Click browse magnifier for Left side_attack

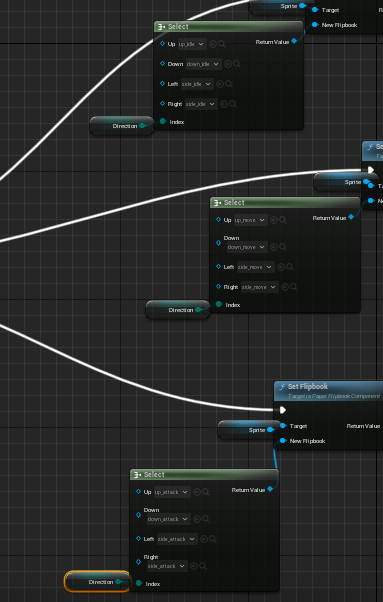click(213, 539)
